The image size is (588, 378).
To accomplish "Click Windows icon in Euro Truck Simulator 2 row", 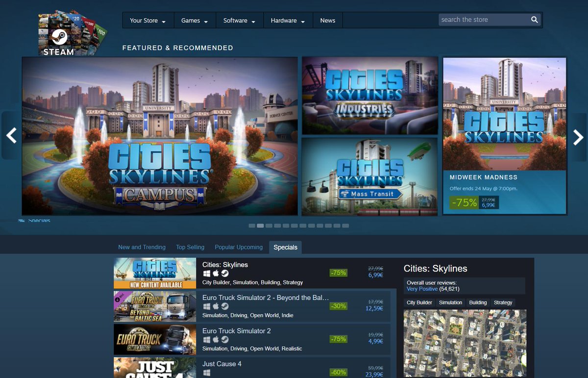I will (207, 340).
